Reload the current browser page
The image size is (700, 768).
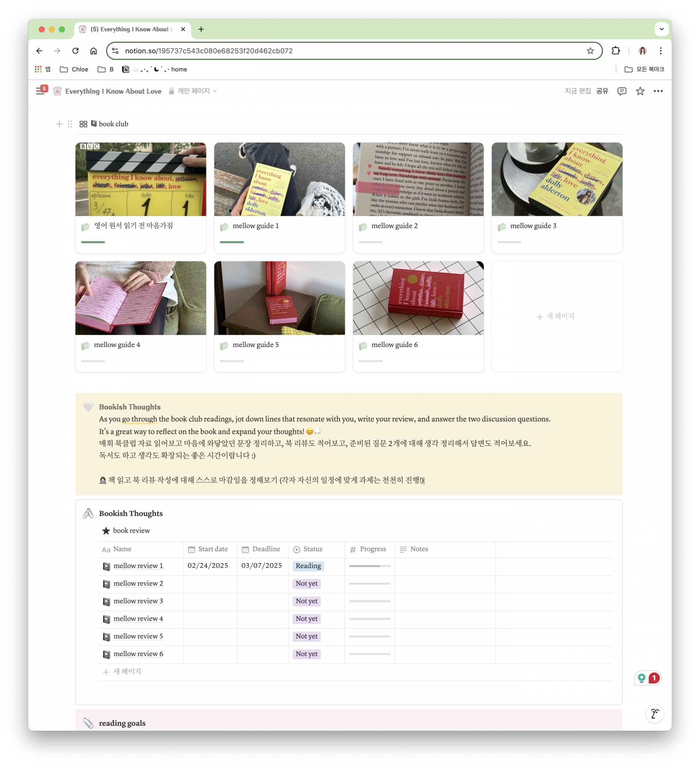tap(75, 51)
